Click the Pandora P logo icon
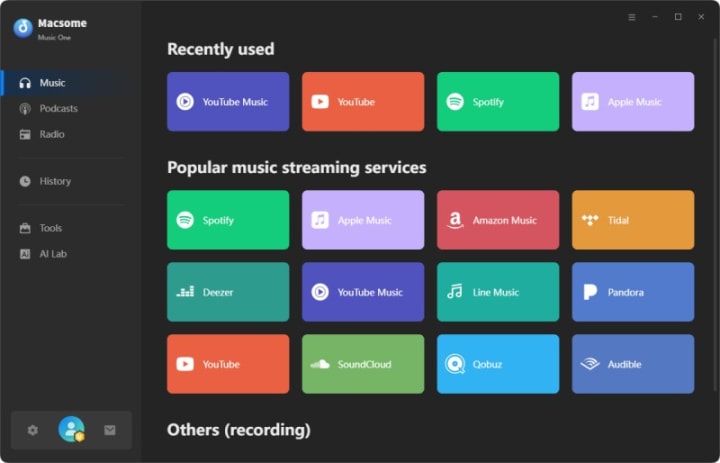This screenshot has width=720, height=463. [x=590, y=292]
